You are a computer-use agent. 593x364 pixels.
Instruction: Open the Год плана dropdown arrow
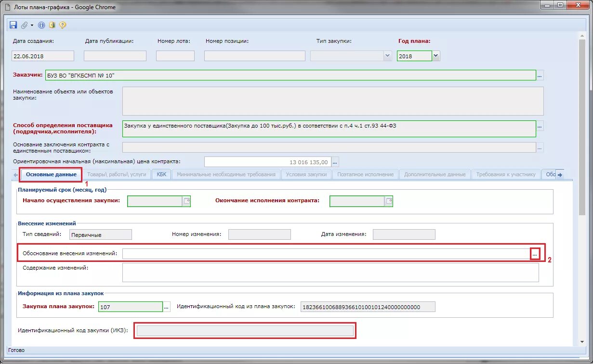click(435, 56)
